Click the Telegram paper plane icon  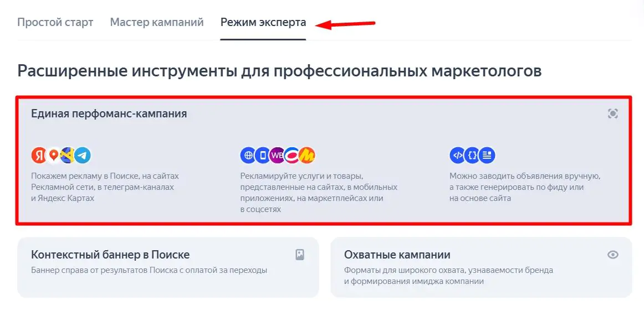click(83, 155)
